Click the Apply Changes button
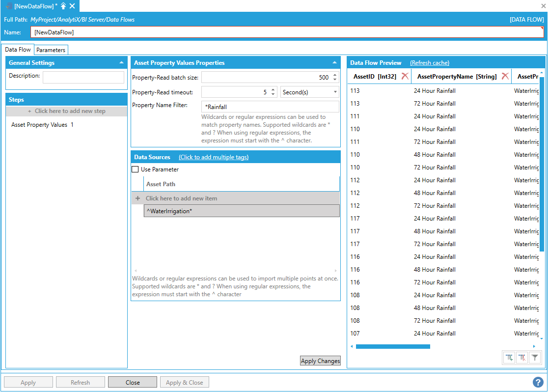The height and width of the screenshot is (392, 548). (320, 361)
